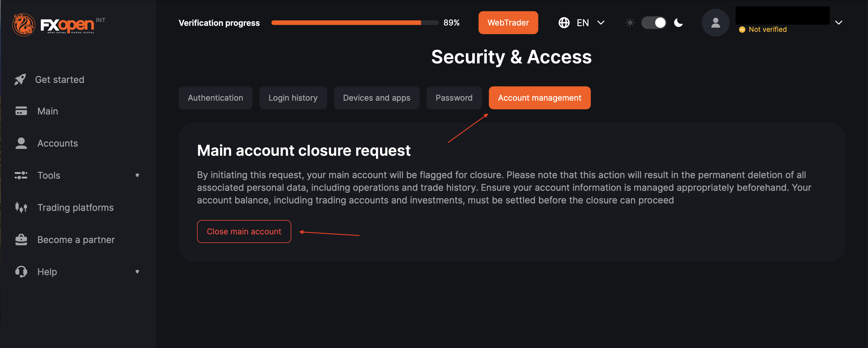Screen dimensions: 868x348
Task: Click the Become a partner briefcase icon
Action: tap(21, 240)
